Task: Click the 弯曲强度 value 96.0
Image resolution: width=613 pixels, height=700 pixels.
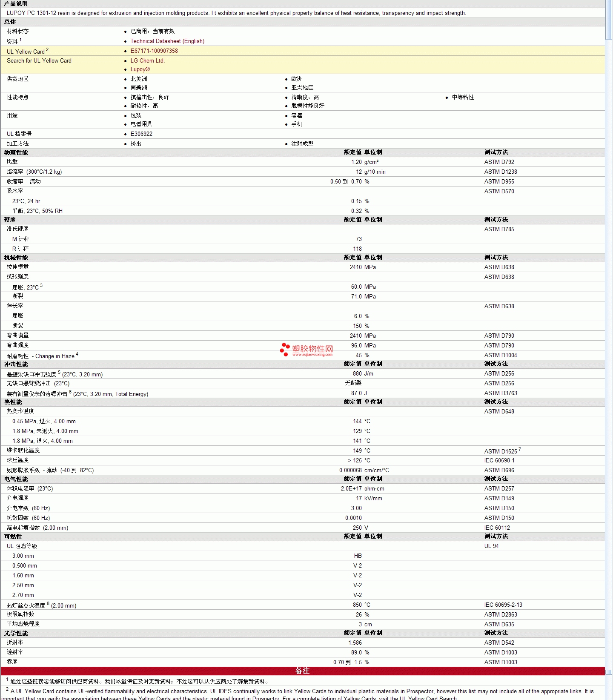Action: coord(356,346)
